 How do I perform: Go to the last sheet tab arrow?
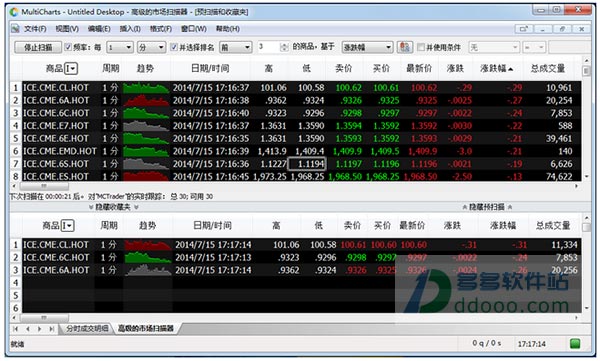[51, 329]
